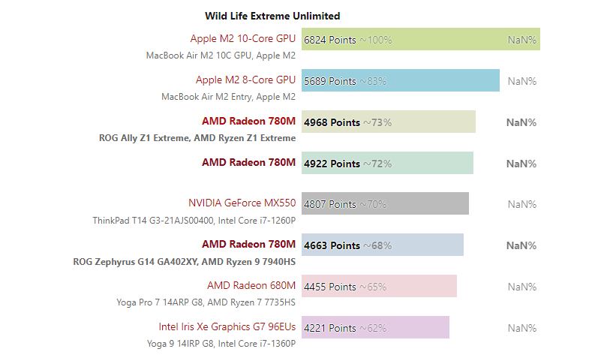Open Intel Iris Xe Graphics G7 96EUs
This screenshot has width=595, height=364.
click(227, 326)
